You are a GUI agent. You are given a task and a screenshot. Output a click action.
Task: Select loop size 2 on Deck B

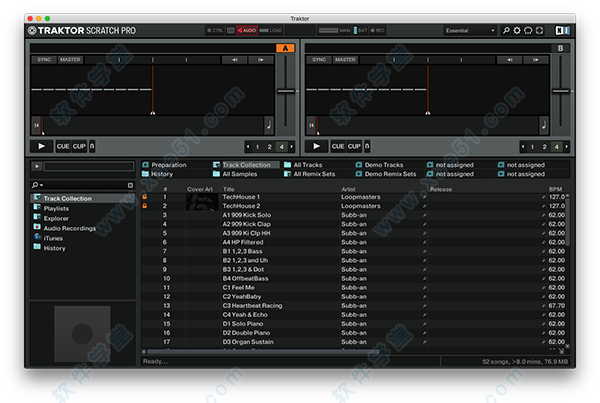[x=544, y=147]
